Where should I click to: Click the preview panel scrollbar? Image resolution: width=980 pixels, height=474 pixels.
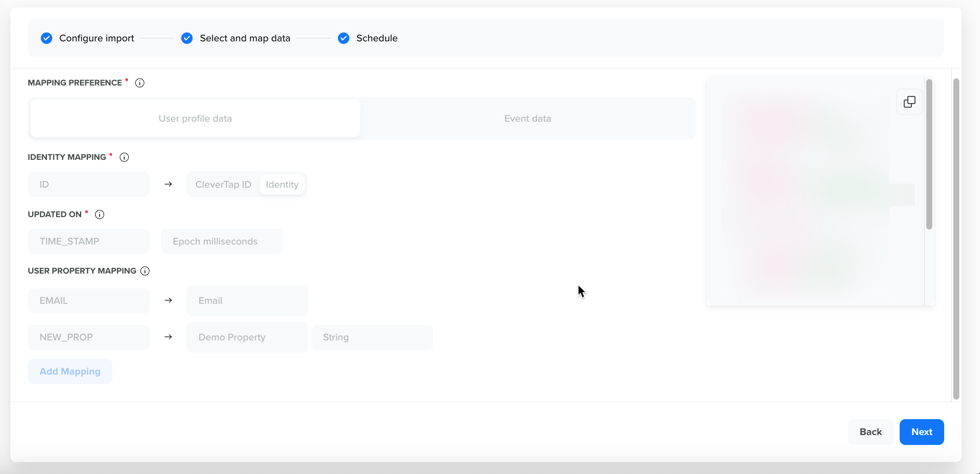point(929,155)
